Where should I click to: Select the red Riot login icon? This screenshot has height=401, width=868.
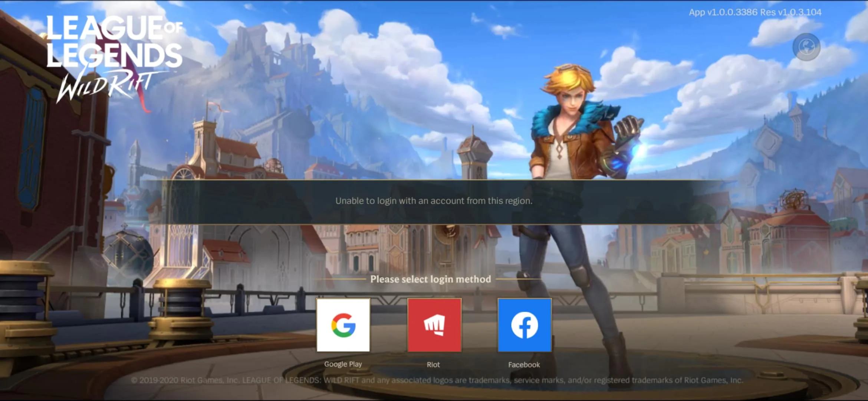(434, 325)
